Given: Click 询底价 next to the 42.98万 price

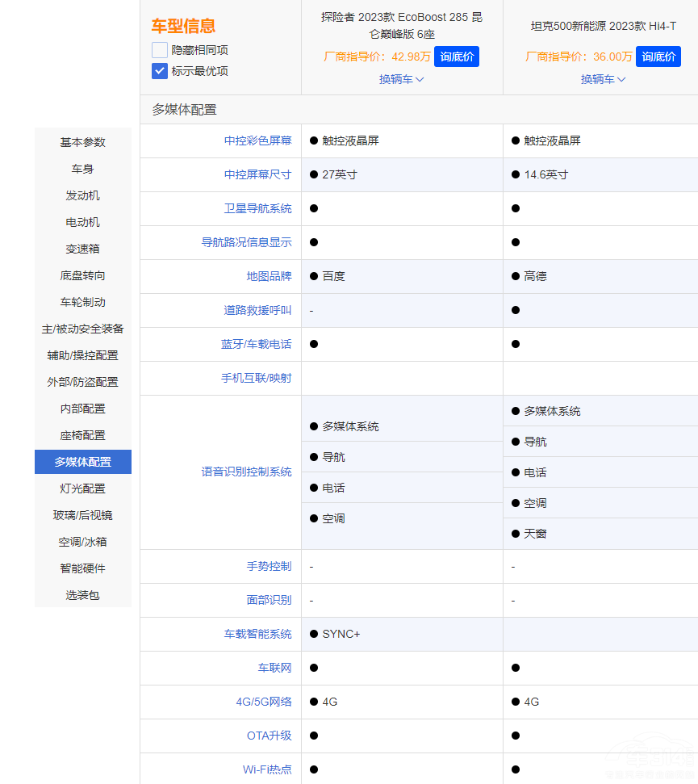Looking at the screenshot, I should coord(456,57).
